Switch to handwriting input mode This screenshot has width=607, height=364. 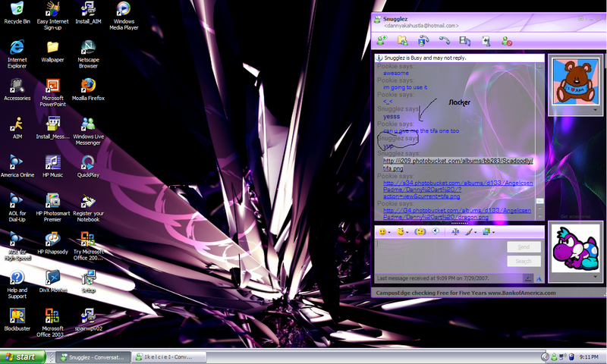click(528, 278)
